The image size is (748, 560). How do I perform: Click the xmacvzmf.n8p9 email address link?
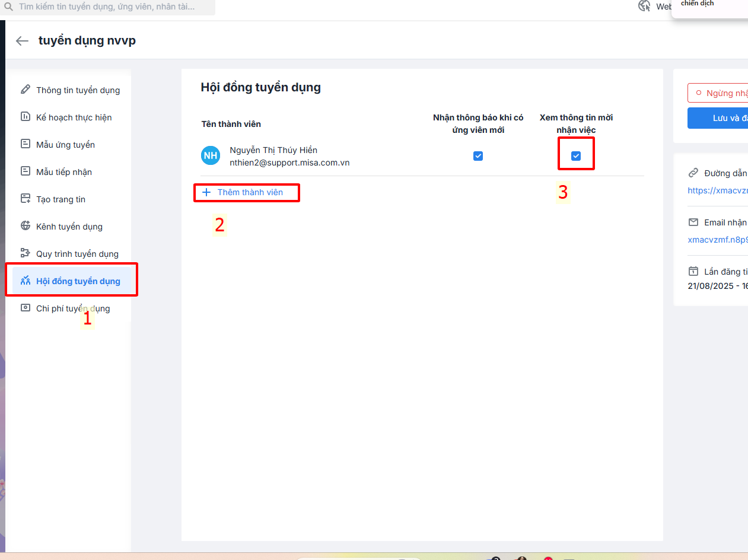point(718,240)
